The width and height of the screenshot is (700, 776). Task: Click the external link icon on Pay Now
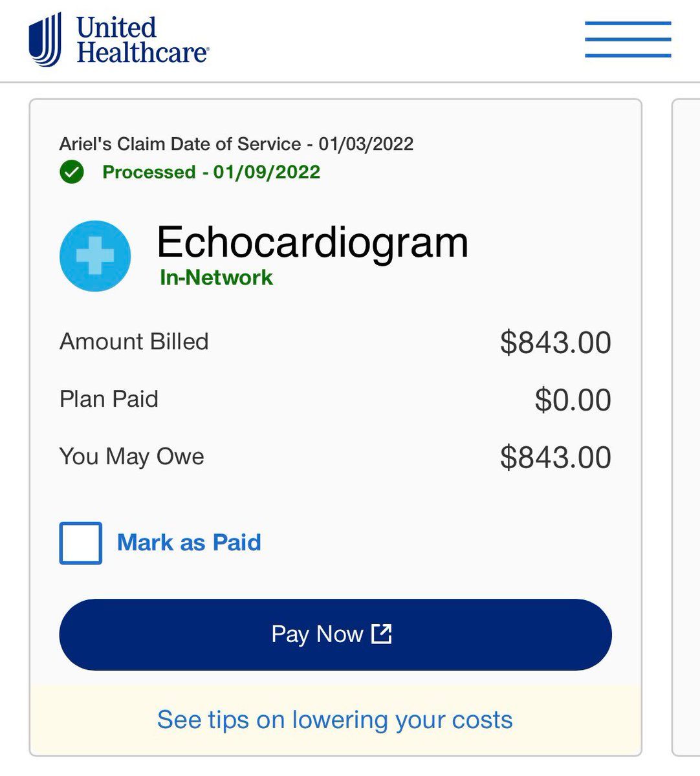coord(382,634)
